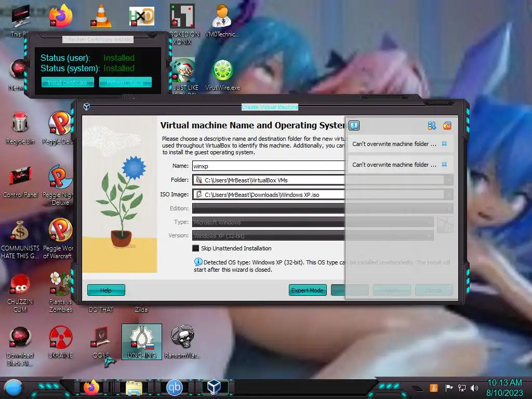
Task: Click the Action Center flag tray icon
Action: coord(449,388)
